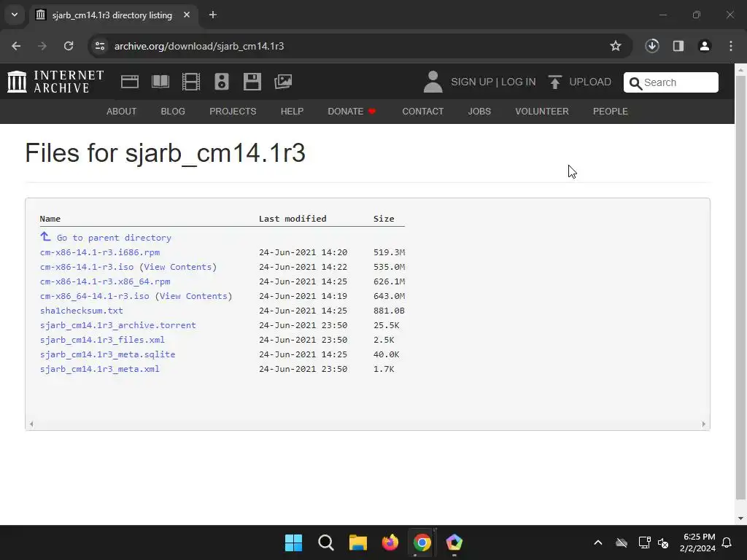Open the CONTACT menu item
Viewport: 747px width, 560px height.
coord(423,112)
